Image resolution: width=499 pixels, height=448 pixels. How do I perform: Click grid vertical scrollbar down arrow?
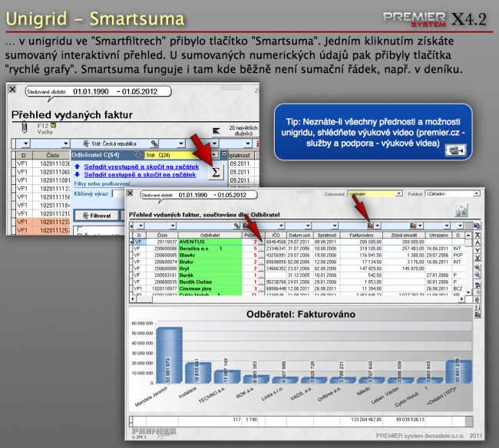(x=468, y=292)
